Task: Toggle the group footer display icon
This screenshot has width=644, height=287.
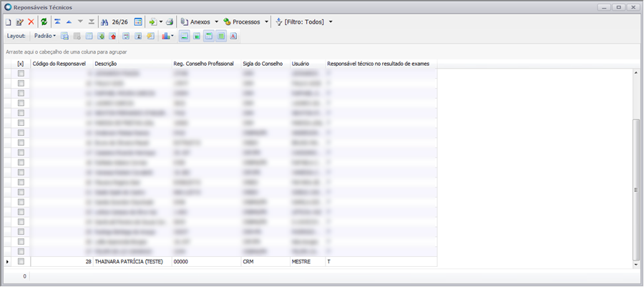Action: 197,36
